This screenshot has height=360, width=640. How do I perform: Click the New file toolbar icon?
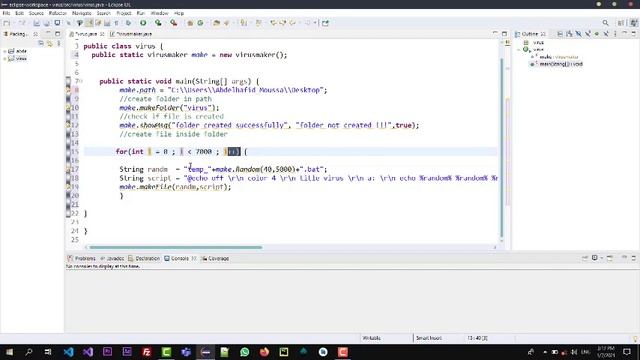pyautogui.click(x=7, y=23)
